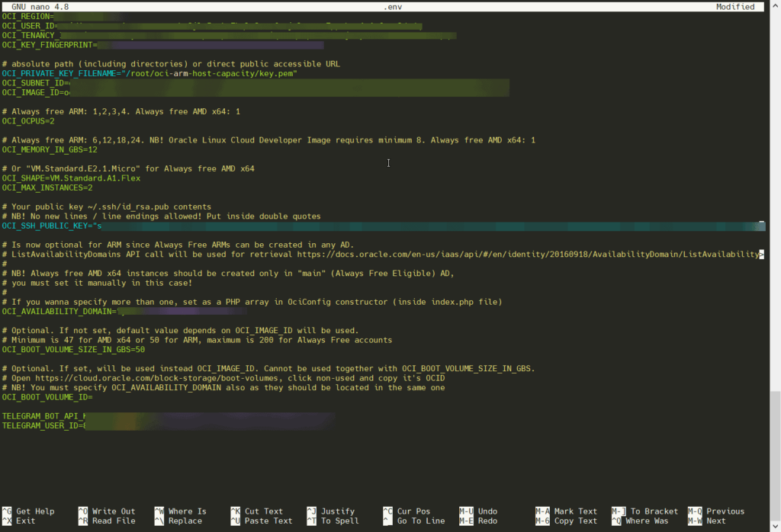Click the 'Optional. If set, will be used' comment

268,369
